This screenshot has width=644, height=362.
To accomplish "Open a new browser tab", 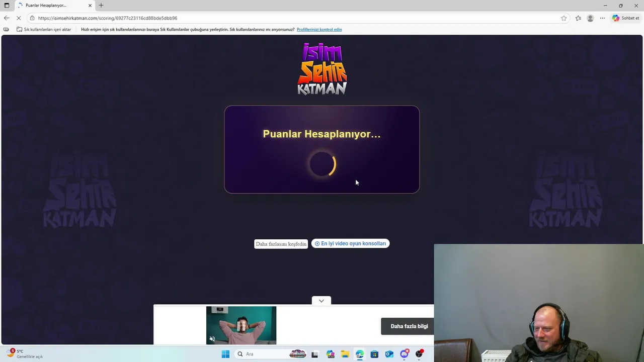I will point(101,5).
